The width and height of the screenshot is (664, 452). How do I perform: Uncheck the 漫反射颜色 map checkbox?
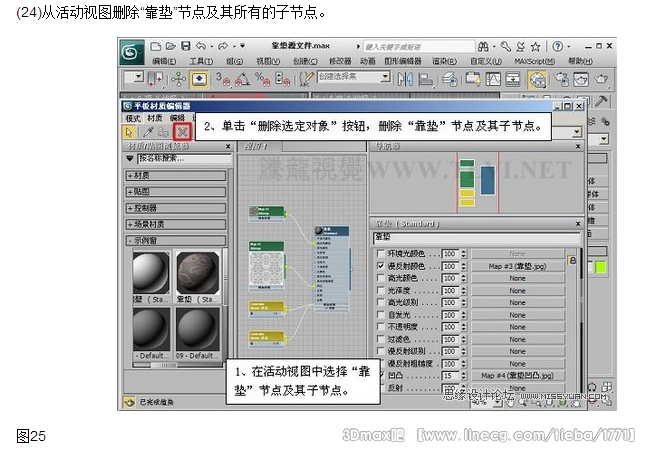[380, 266]
